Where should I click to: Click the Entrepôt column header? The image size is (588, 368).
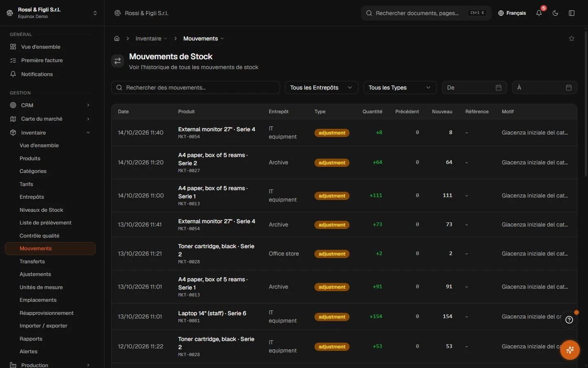pyautogui.click(x=278, y=112)
